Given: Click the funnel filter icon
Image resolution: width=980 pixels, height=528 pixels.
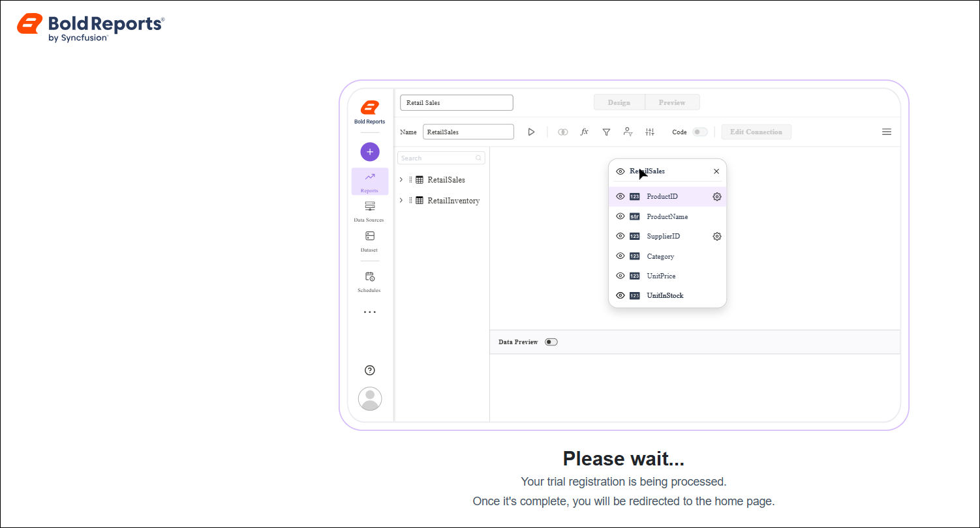Looking at the screenshot, I should click(606, 132).
